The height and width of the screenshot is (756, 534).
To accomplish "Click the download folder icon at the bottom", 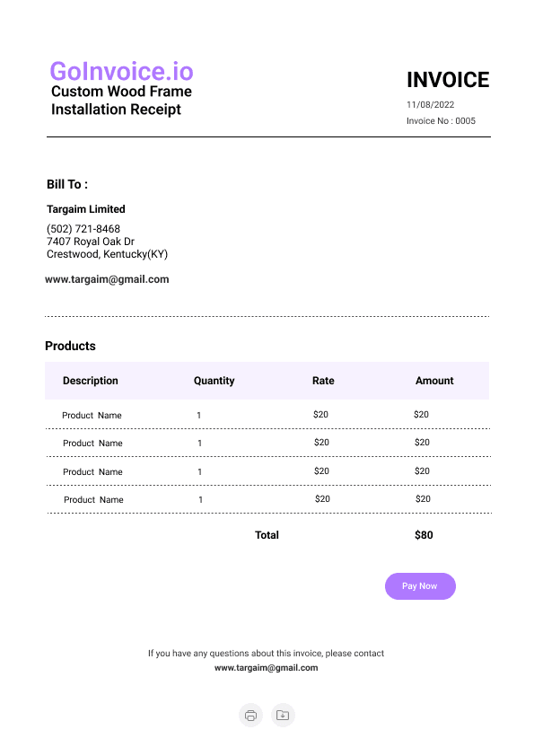I will tap(283, 715).
